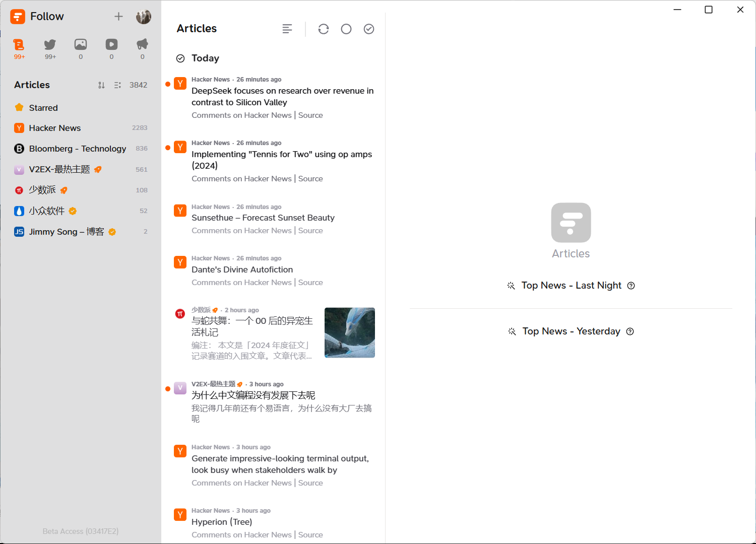This screenshot has width=756, height=544.
Task: Click help icon beside Top News - Yesterday
Action: [x=630, y=331]
